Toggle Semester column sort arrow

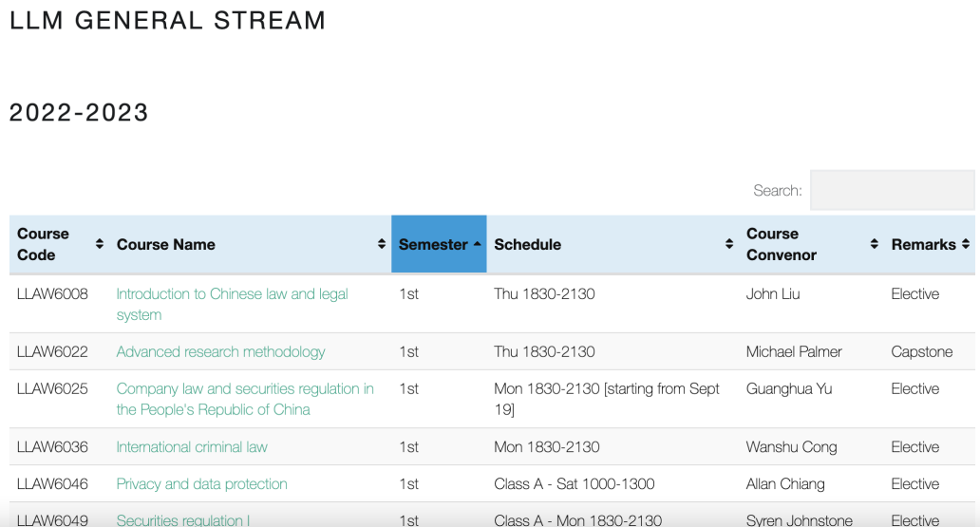[x=478, y=244]
